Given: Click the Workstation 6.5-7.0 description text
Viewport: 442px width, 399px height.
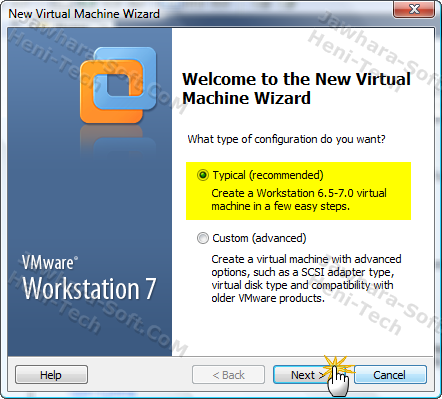Looking at the screenshot, I should point(299,199).
